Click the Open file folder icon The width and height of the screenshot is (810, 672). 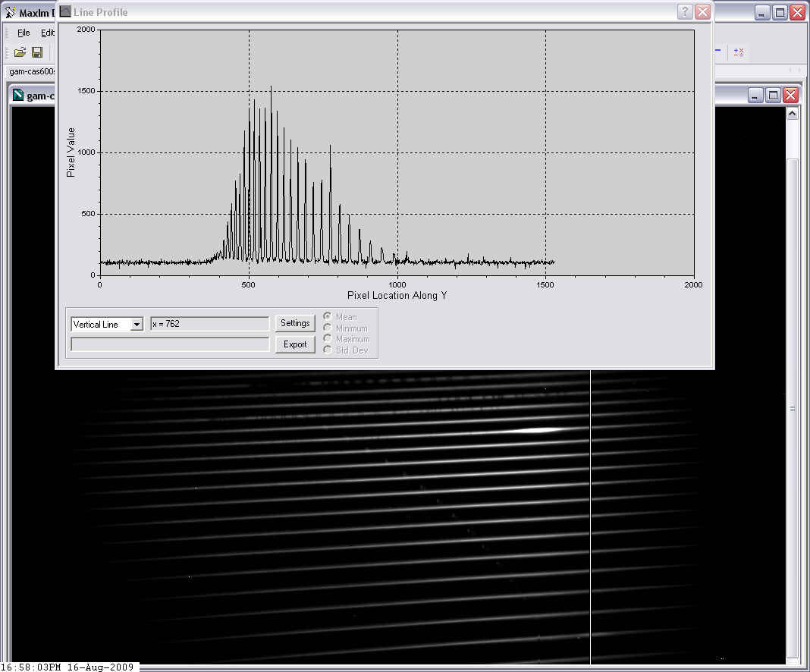click(20, 52)
